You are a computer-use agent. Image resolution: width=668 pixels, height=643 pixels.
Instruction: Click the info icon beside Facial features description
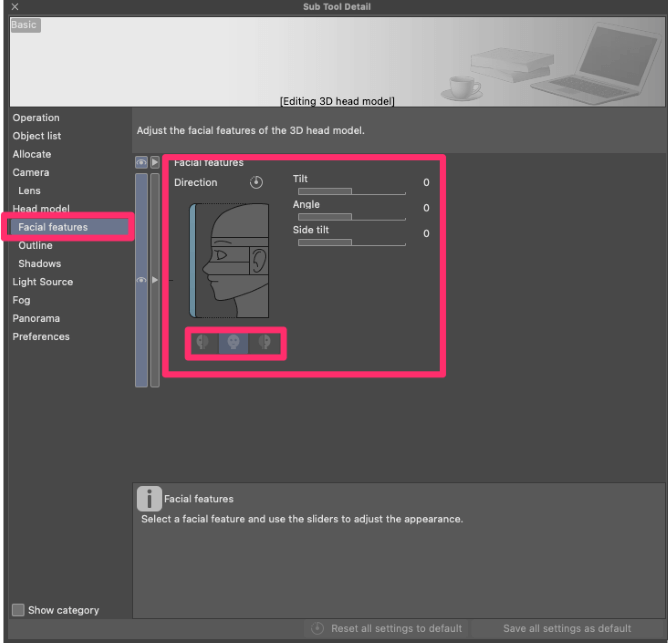(149, 498)
